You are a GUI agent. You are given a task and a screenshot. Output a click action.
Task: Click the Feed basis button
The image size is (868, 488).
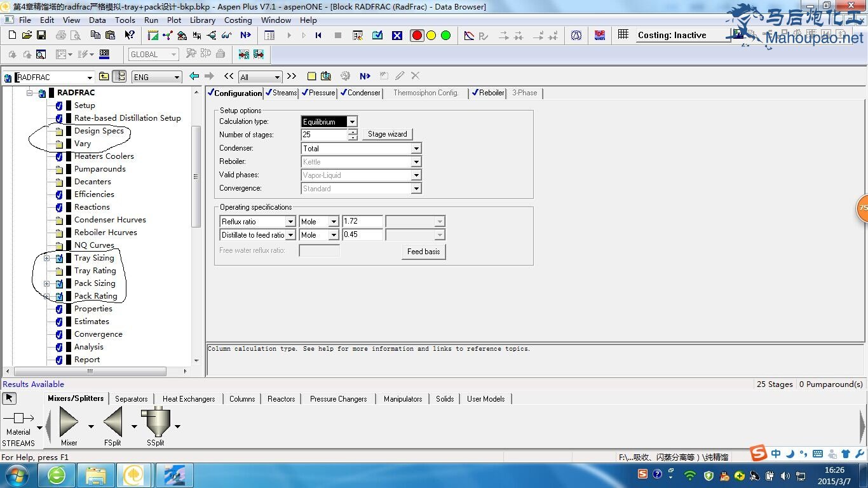coord(423,252)
